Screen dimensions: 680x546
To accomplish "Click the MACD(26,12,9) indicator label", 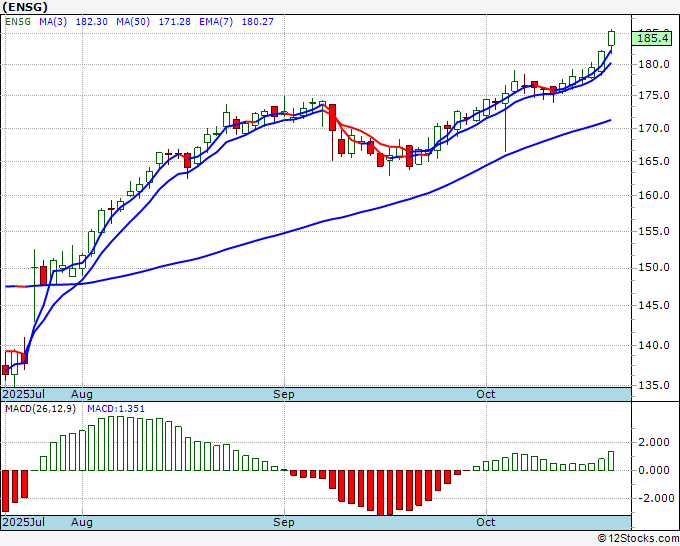I will (x=40, y=409).
